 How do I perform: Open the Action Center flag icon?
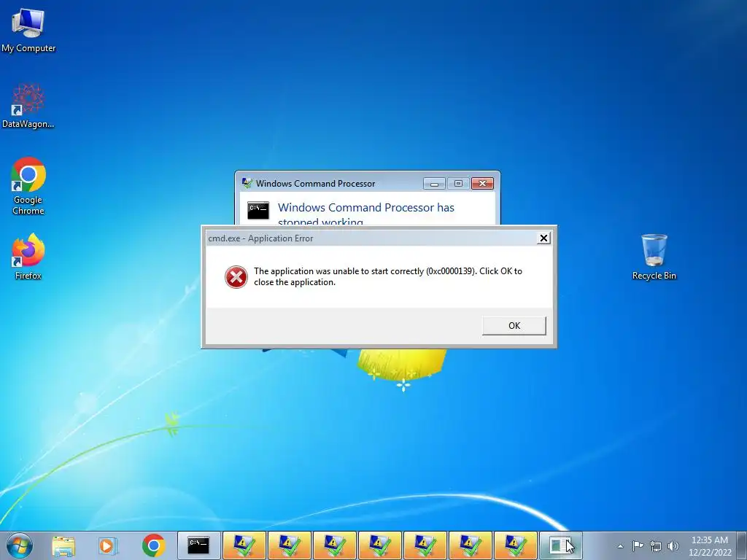click(638, 545)
